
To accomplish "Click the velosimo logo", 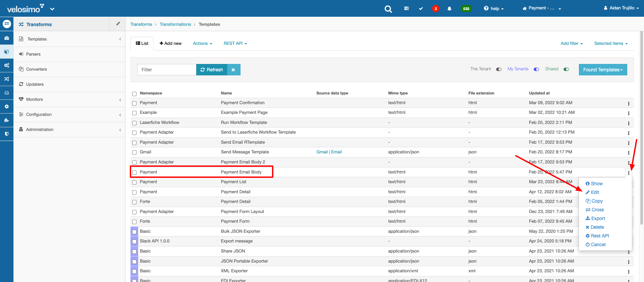I will click(25, 8).
